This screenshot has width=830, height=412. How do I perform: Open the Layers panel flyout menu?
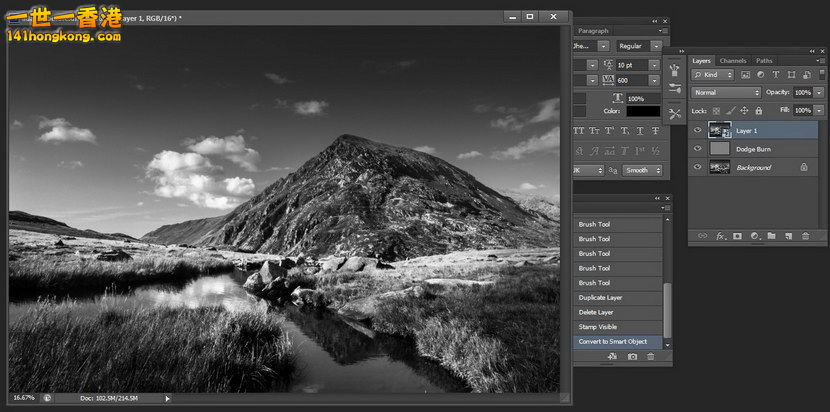click(822, 60)
